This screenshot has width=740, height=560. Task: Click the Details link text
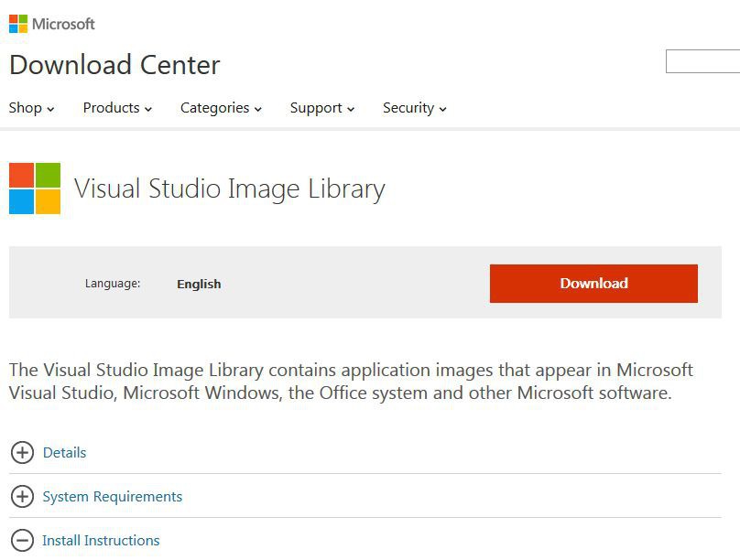pyautogui.click(x=64, y=452)
